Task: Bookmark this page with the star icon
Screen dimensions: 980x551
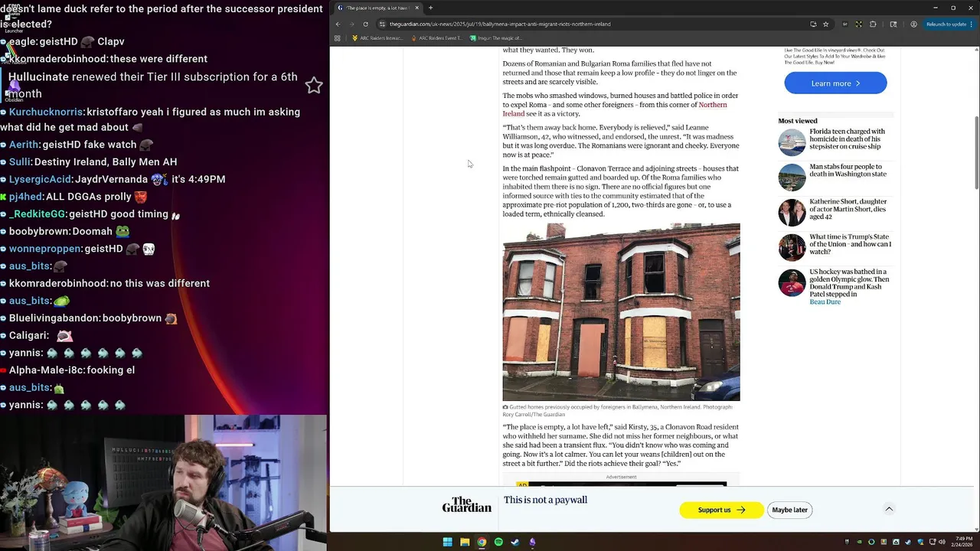Action: (825, 24)
